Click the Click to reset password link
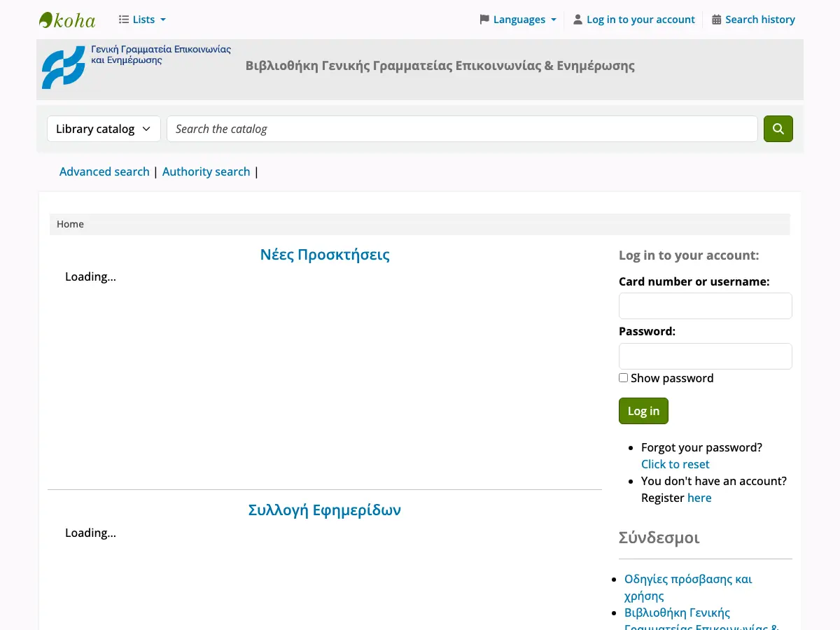Screen dimensions: 840x630 (675, 464)
